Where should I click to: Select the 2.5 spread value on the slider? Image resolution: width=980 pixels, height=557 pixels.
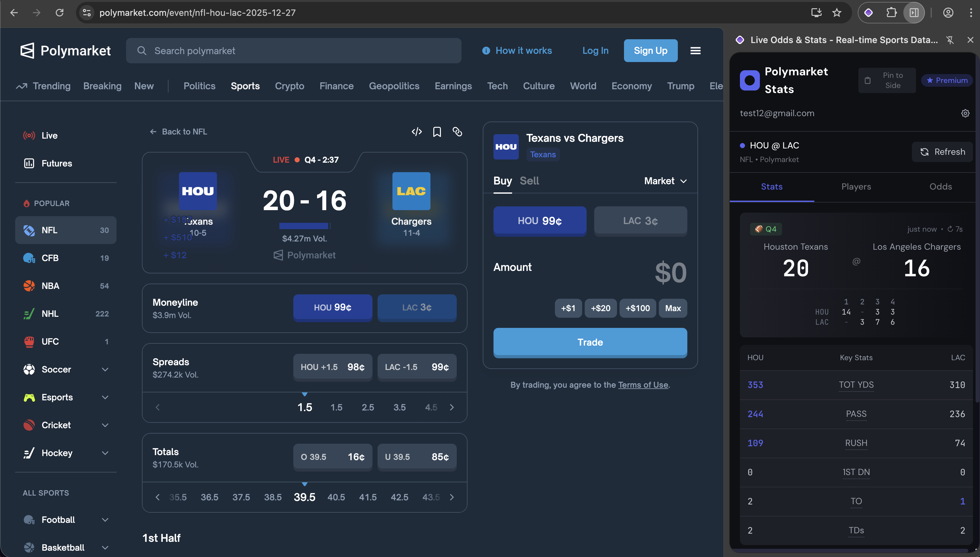368,407
